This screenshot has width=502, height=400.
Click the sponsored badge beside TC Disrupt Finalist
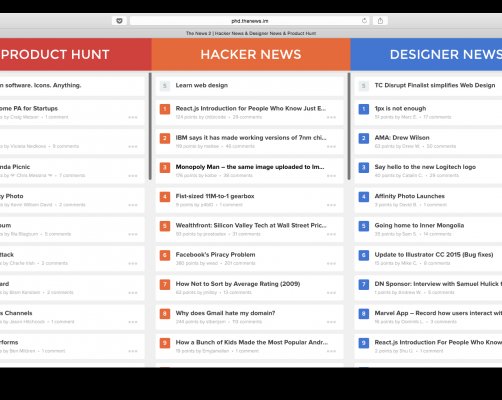click(364, 86)
